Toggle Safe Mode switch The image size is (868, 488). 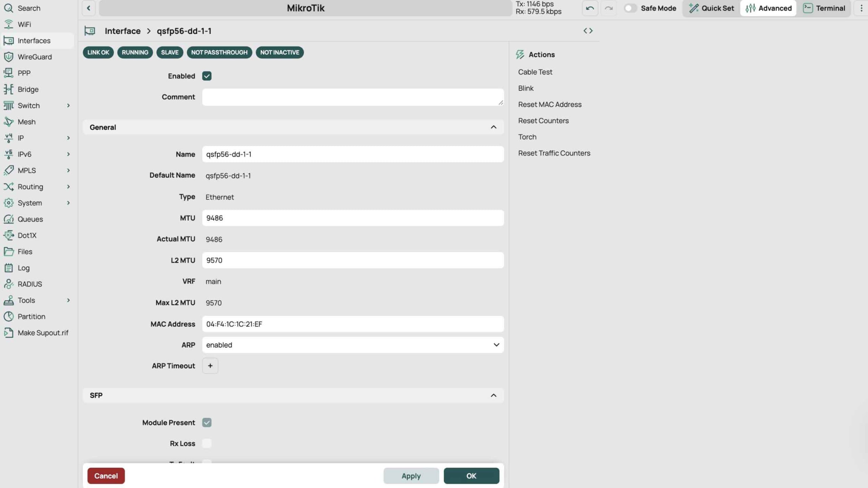[x=630, y=8]
